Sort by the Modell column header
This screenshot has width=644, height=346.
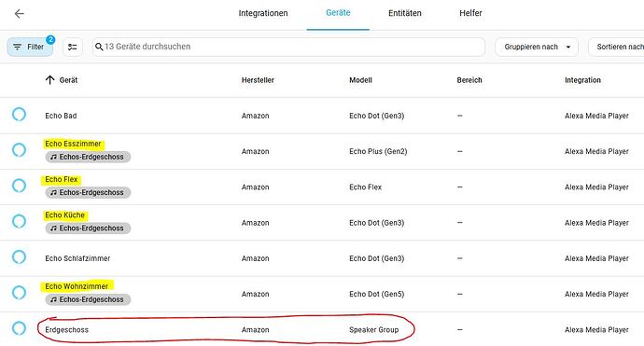pyautogui.click(x=360, y=80)
